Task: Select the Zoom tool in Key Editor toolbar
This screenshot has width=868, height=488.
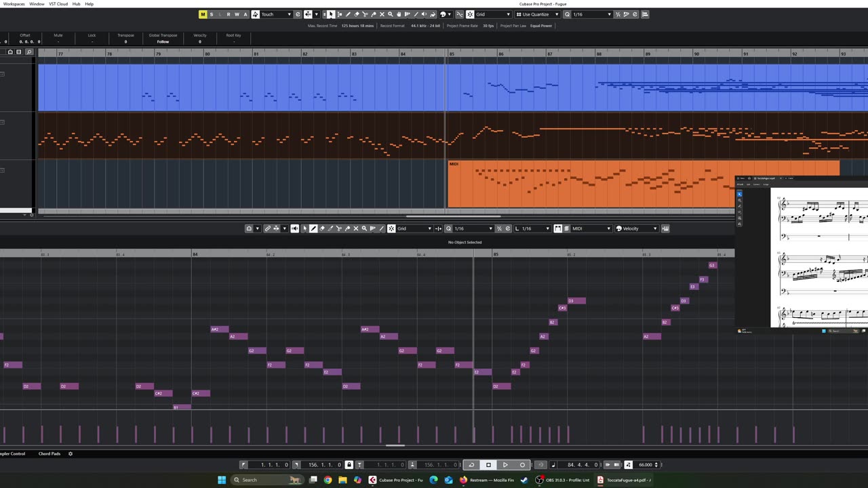Action: tap(364, 228)
